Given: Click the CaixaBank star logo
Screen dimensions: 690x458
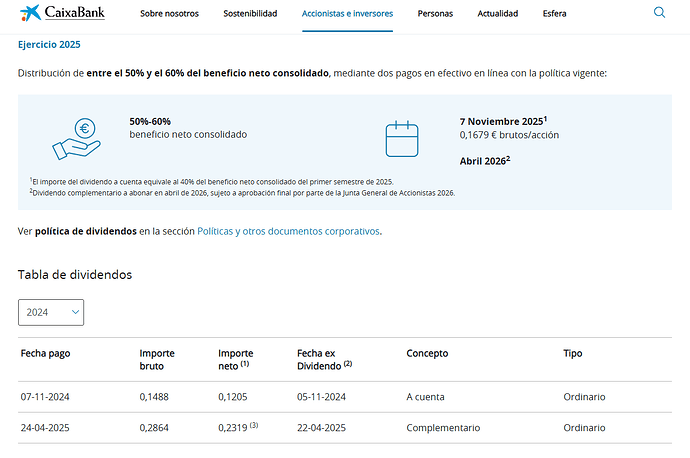Looking at the screenshot, I should (29, 13).
